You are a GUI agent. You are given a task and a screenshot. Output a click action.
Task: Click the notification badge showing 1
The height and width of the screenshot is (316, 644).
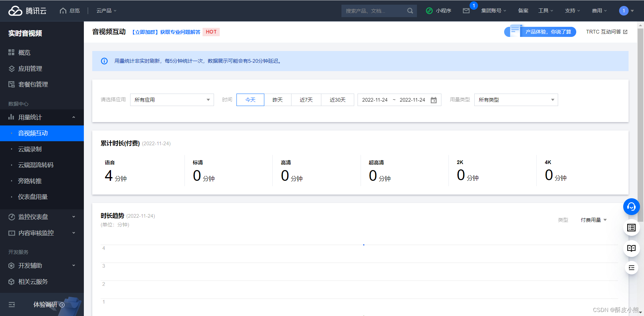point(474,6)
